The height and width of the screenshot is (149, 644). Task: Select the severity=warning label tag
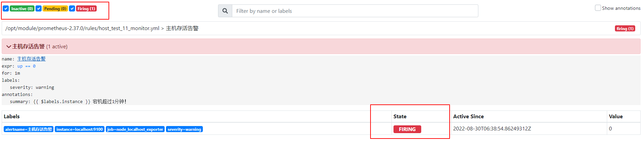click(184, 129)
